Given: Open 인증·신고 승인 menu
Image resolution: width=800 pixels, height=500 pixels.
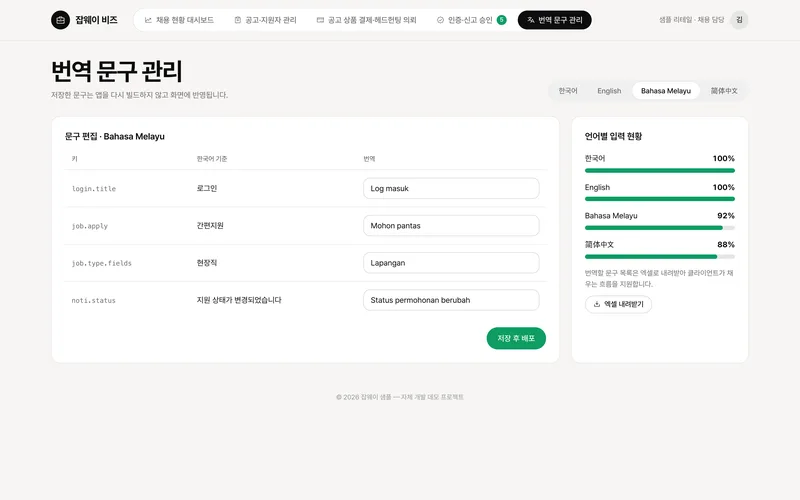Looking at the screenshot, I should (x=471, y=20).
